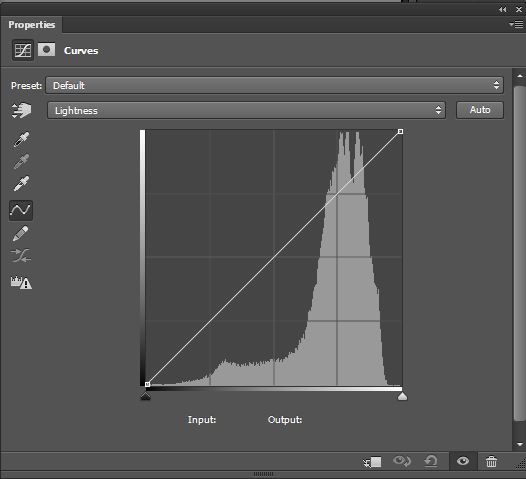The width and height of the screenshot is (526, 479).
Task: Select the layer mask icon
Action: 46,50
